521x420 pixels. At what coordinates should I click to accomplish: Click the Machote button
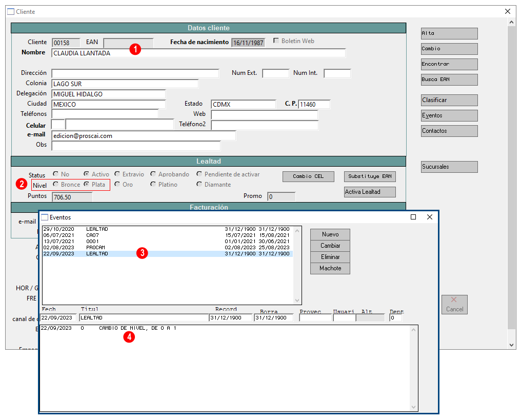tap(330, 269)
